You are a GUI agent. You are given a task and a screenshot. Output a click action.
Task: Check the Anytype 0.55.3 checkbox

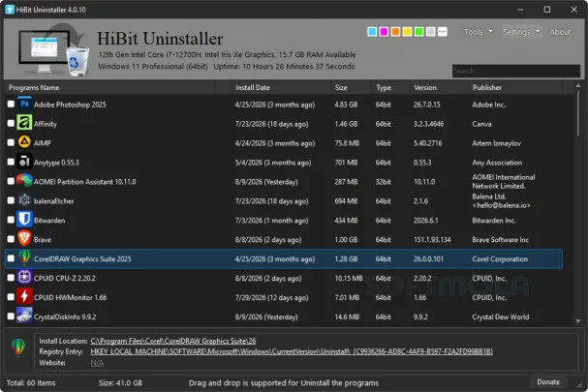[x=11, y=162]
